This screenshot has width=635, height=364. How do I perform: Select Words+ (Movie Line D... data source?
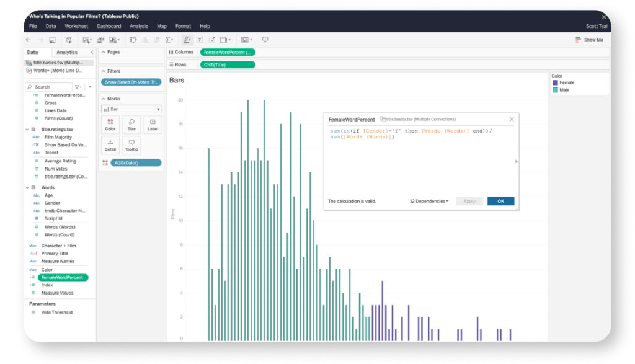pyautogui.click(x=59, y=71)
